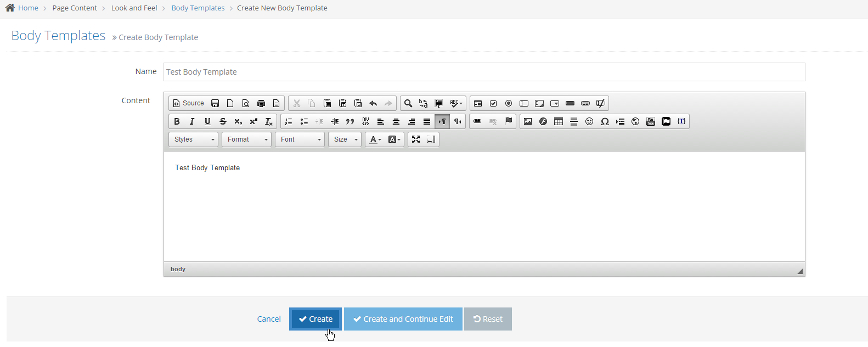Set text direction left to right

click(x=442, y=121)
